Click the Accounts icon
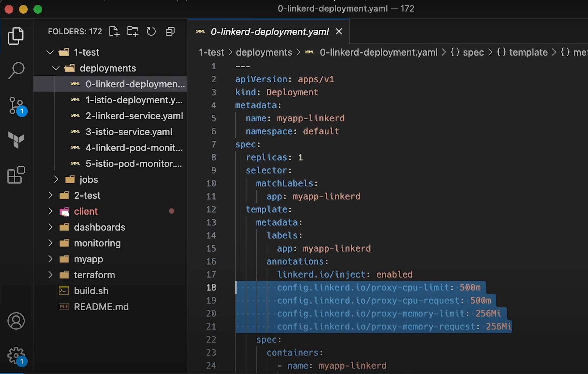This screenshot has height=374, width=588. click(x=16, y=321)
